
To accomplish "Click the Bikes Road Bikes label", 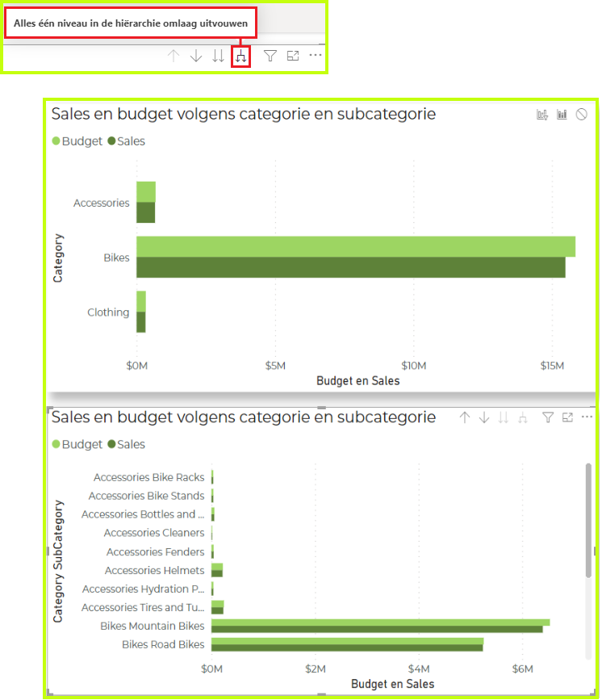I will tap(163, 644).
